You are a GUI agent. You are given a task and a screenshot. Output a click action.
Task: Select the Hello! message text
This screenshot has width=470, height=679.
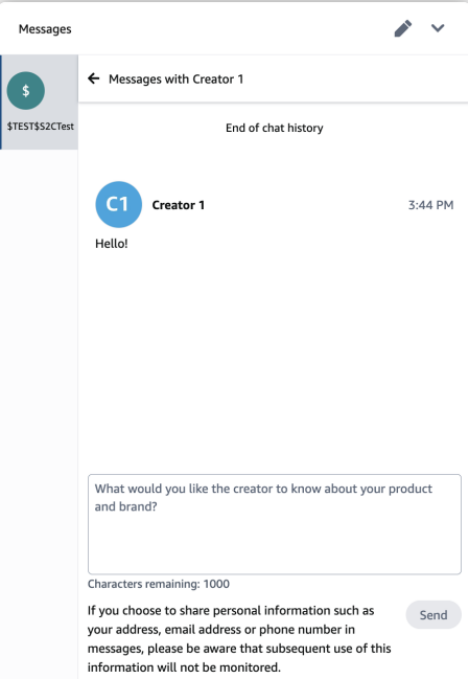tap(111, 243)
